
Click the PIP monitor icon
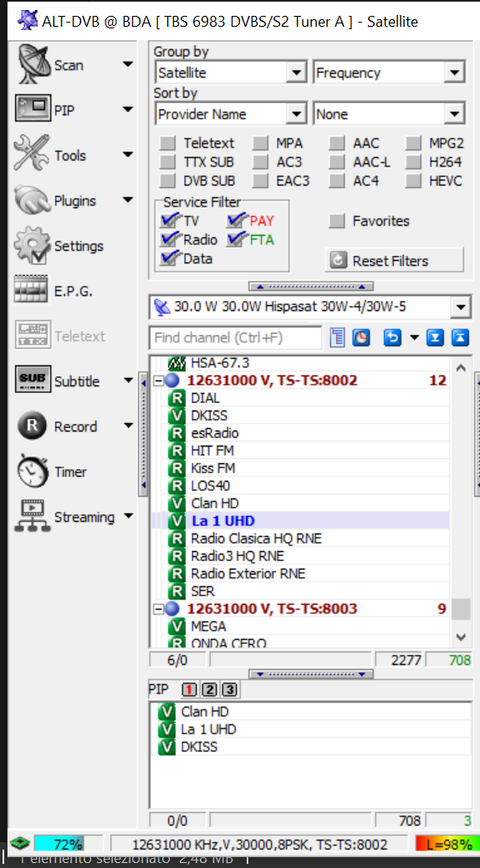tap(33, 110)
